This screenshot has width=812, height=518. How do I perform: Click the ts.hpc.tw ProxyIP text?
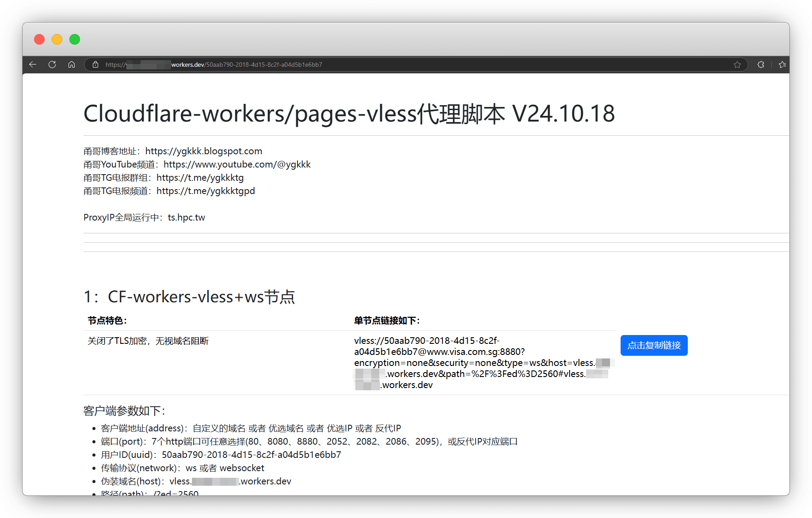[186, 217]
